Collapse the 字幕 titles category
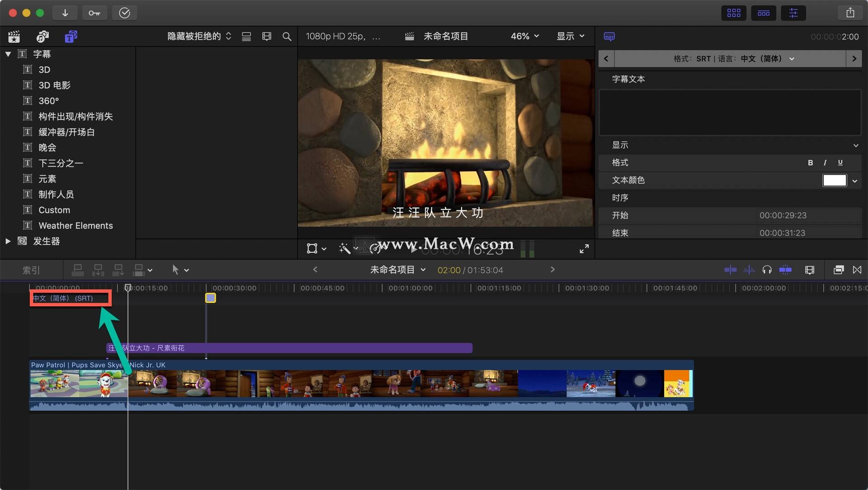The height and width of the screenshot is (490, 868). point(8,54)
